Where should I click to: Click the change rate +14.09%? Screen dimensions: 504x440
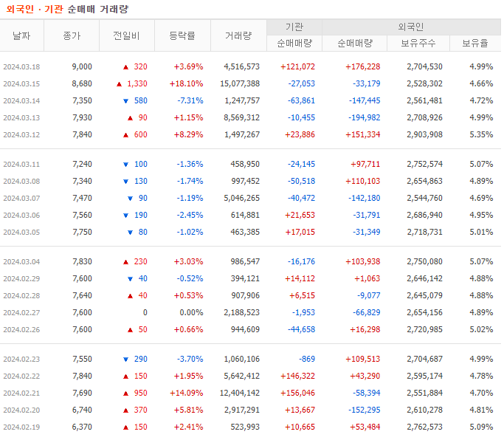tap(187, 393)
